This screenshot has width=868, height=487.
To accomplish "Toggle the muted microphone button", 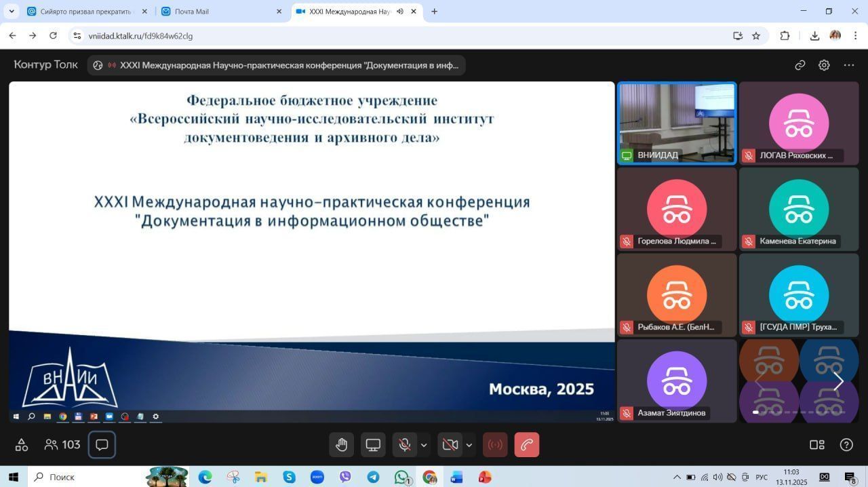I will tap(405, 445).
